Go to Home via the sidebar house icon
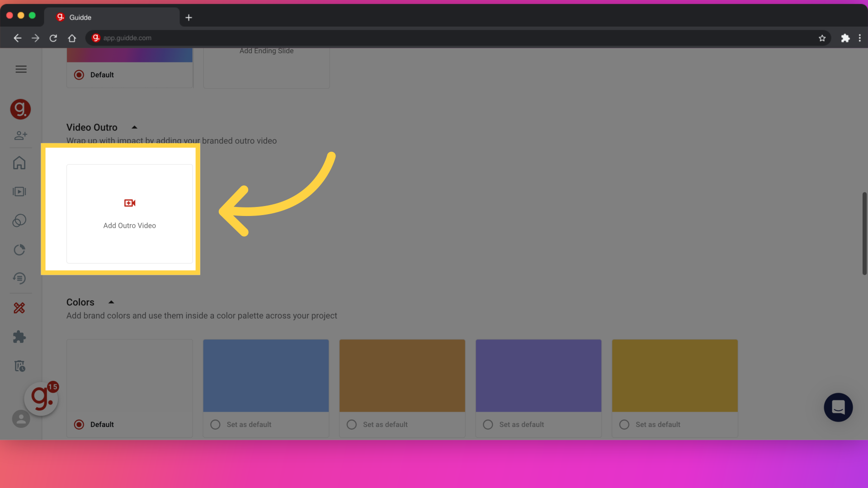This screenshot has height=488, width=868. (x=19, y=163)
